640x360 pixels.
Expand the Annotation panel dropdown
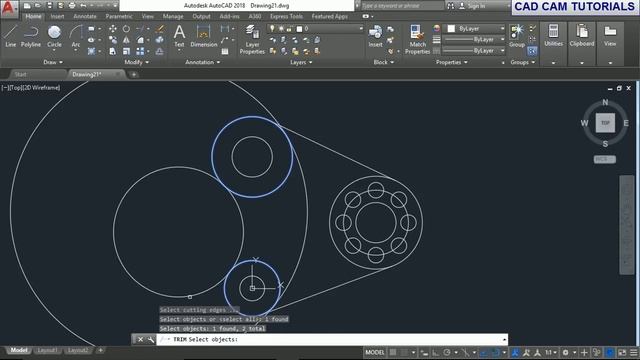203,62
